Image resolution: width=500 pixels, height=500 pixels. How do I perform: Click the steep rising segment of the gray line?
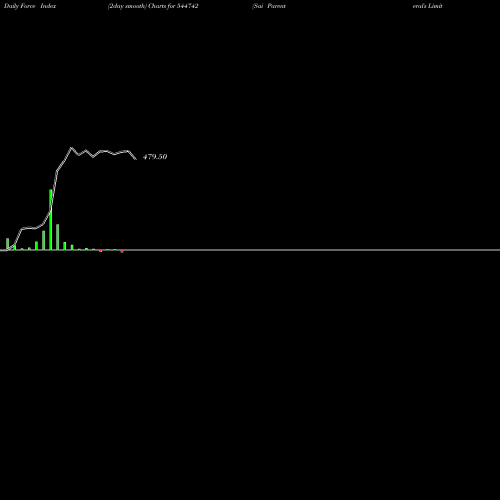(54, 191)
